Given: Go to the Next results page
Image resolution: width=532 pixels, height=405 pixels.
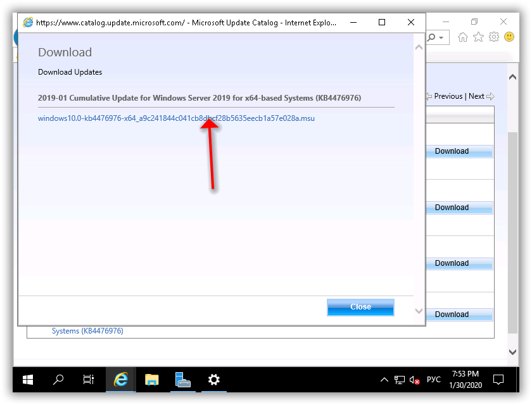Looking at the screenshot, I should (x=476, y=96).
